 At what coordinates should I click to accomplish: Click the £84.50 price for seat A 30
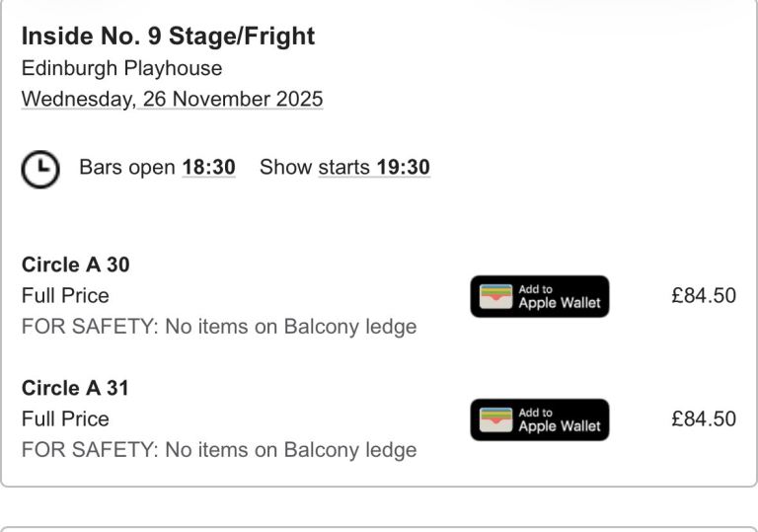point(703,296)
